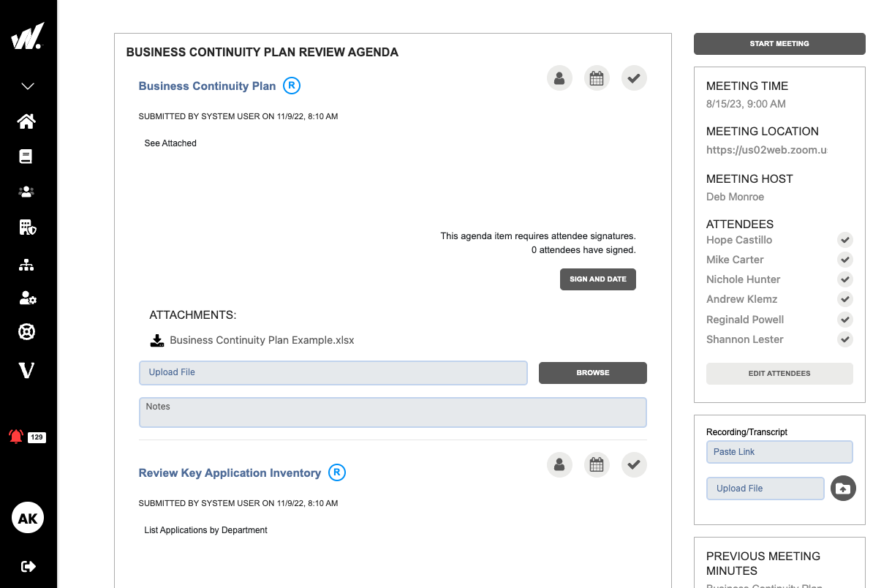Select the documents icon in sidebar

[x=27, y=156]
